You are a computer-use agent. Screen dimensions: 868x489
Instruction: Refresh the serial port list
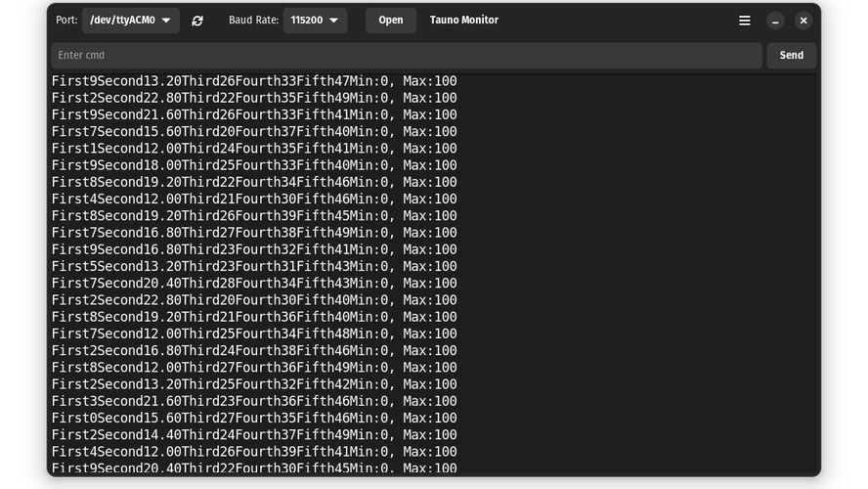point(197,21)
